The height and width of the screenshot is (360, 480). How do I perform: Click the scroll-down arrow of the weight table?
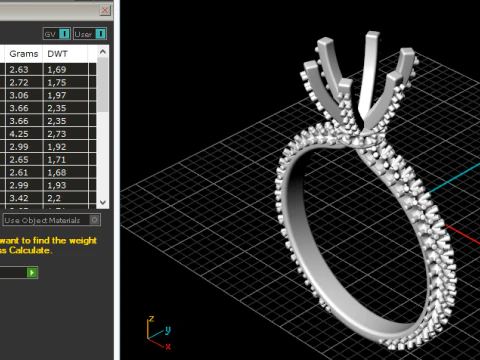point(103,202)
